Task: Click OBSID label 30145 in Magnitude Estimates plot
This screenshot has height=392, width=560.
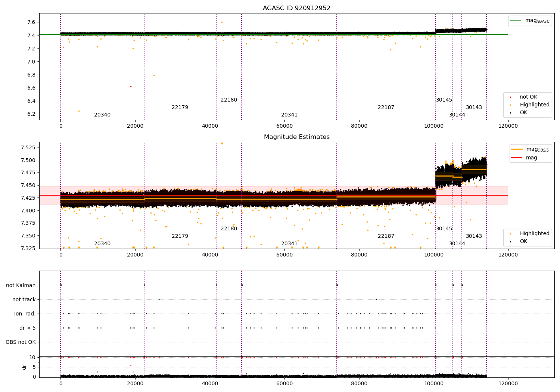Action: tap(444, 228)
